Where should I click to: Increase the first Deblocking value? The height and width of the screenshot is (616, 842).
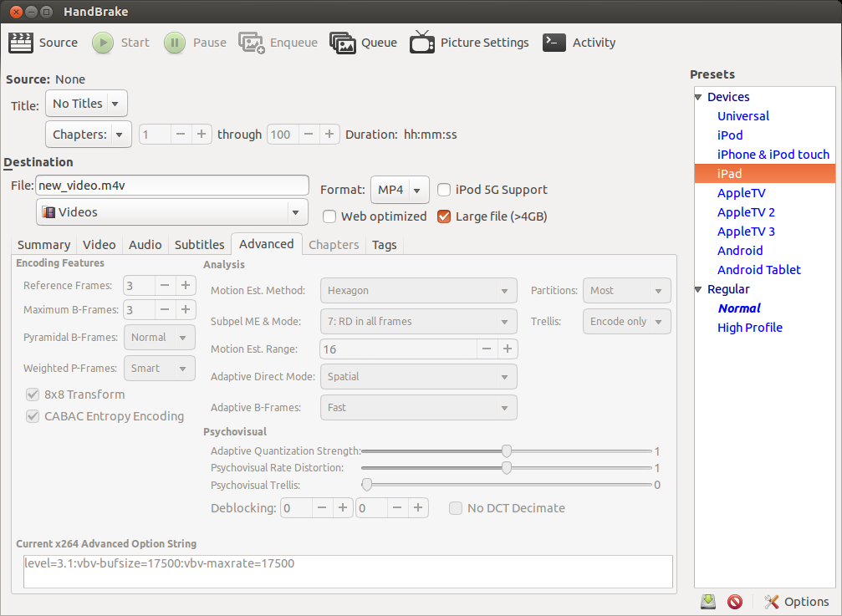[x=343, y=507]
